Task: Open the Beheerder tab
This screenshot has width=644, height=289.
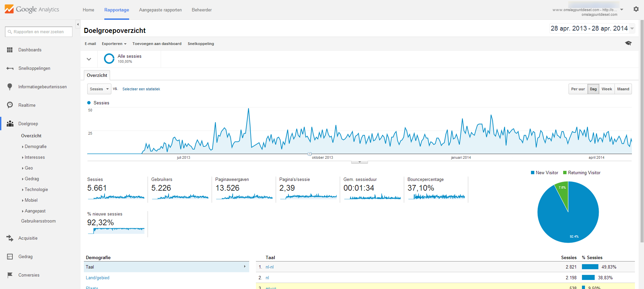Action: click(x=202, y=10)
